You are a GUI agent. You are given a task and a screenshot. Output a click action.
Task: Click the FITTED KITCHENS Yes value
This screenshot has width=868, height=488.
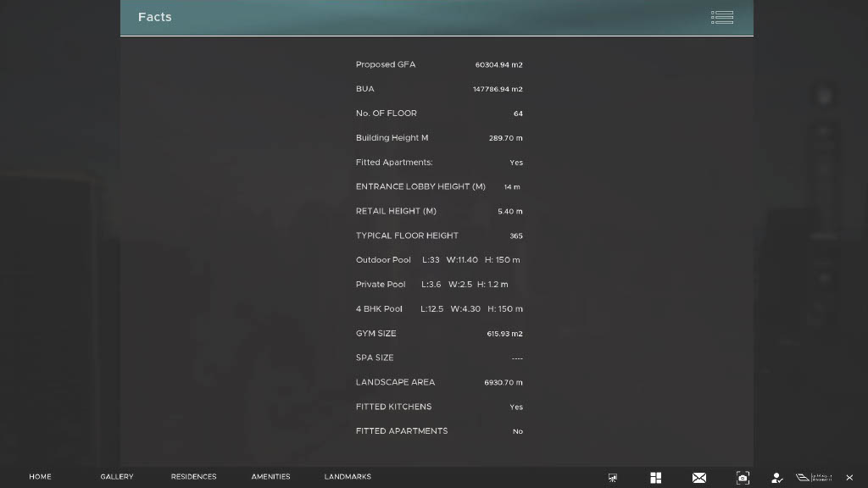[x=516, y=408]
